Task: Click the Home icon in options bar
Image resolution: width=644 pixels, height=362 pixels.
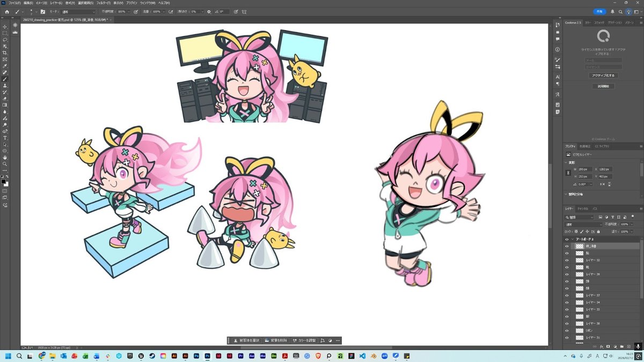Action: [x=6, y=11]
